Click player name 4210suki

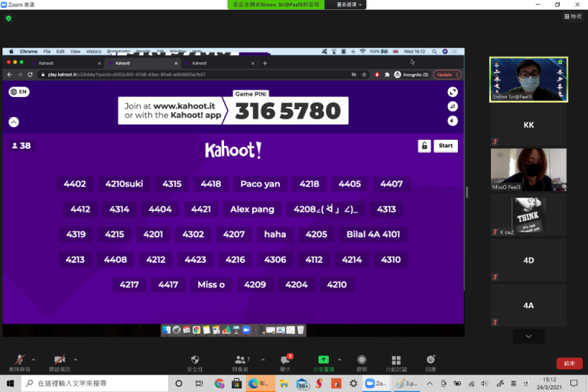(124, 184)
